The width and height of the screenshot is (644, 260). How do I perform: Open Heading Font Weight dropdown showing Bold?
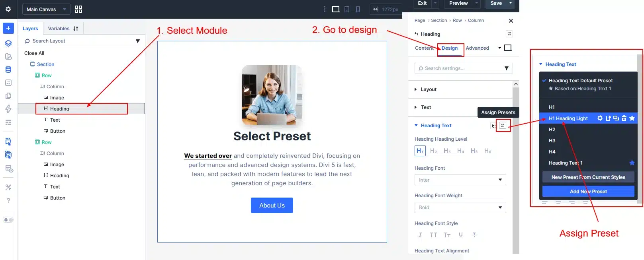pos(460,208)
